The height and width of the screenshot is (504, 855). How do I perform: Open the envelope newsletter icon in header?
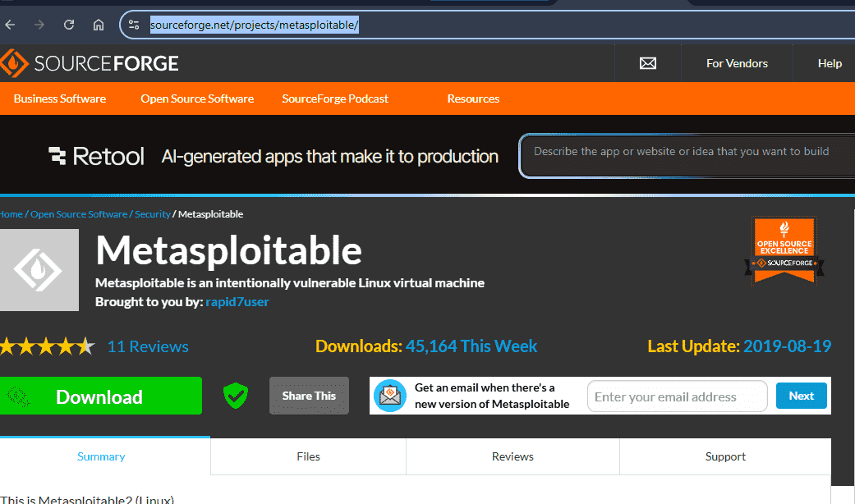coord(648,63)
